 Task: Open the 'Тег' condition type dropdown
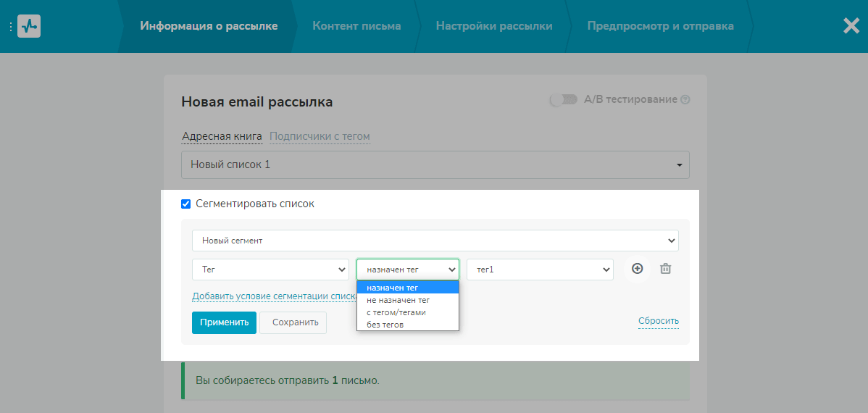coord(271,270)
